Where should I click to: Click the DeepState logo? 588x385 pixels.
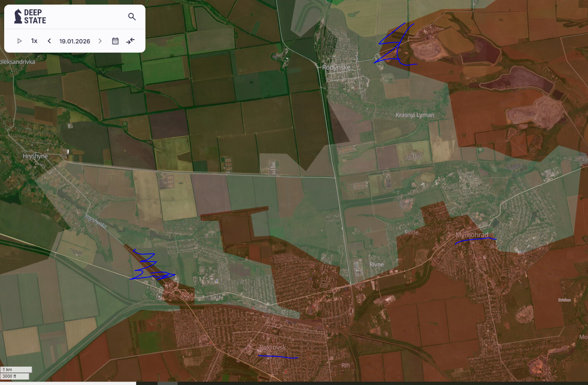tap(30, 17)
